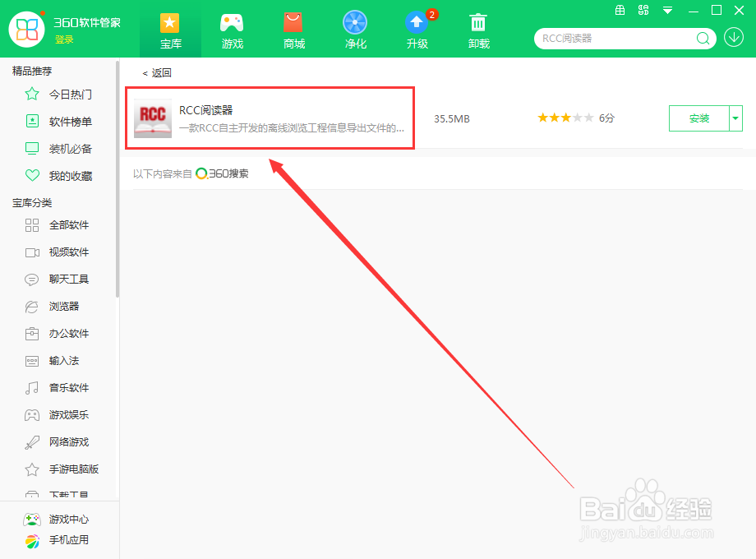Open the 商城 tab
Image resolution: width=756 pixels, height=559 pixels.
[x=293, y=31]
